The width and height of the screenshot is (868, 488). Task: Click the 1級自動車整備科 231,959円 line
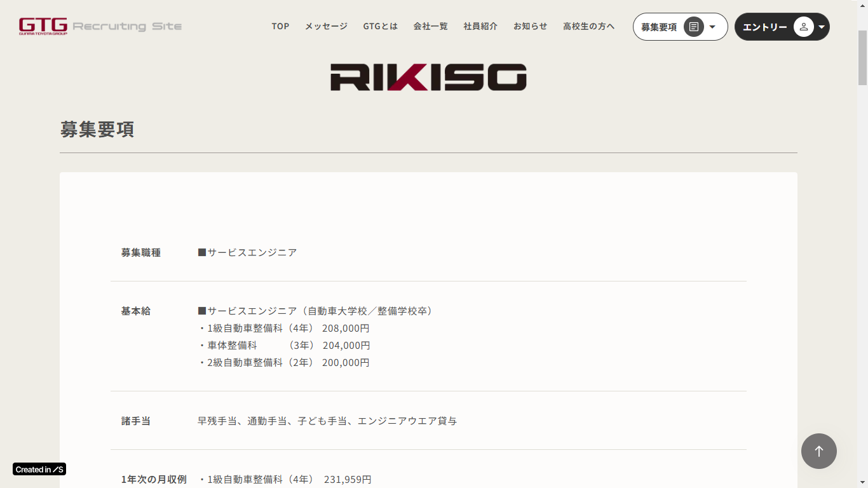[285, 479]
